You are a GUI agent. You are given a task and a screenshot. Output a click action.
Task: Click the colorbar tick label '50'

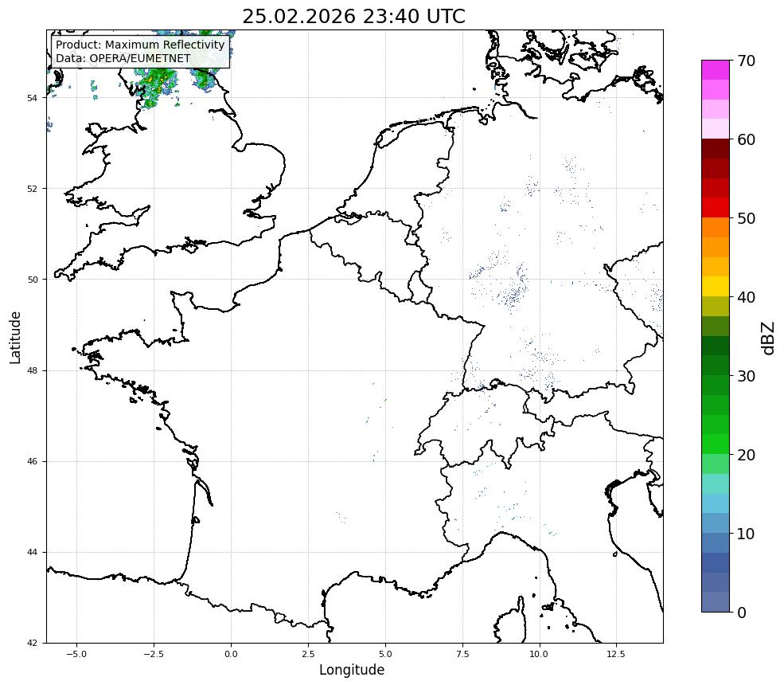pyautogui.click(x=746, y=219)
